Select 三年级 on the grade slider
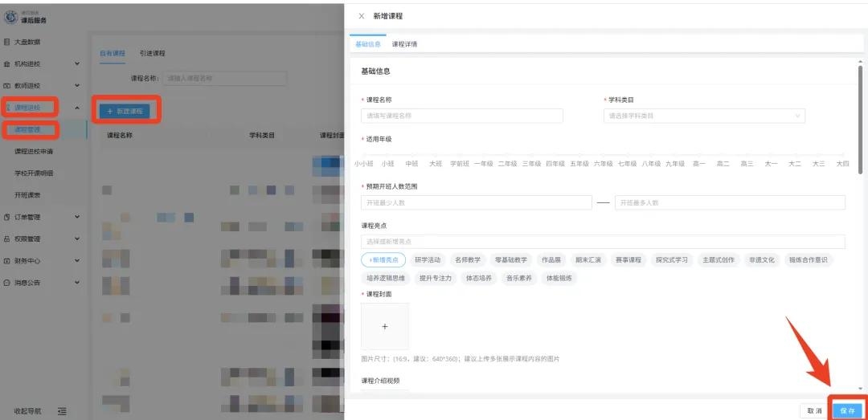Viewport: 868px width, 420px height. click(531, 163)
